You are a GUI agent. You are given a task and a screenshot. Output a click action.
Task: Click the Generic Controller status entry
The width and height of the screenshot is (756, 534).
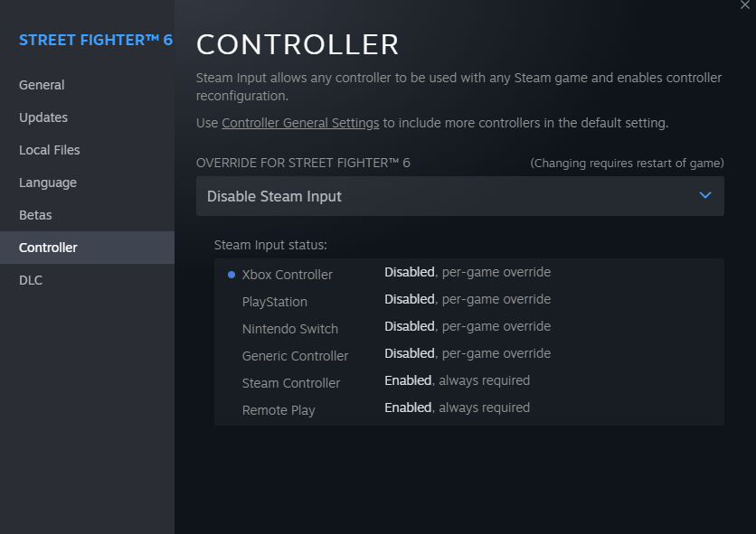(x=295, y=356)
